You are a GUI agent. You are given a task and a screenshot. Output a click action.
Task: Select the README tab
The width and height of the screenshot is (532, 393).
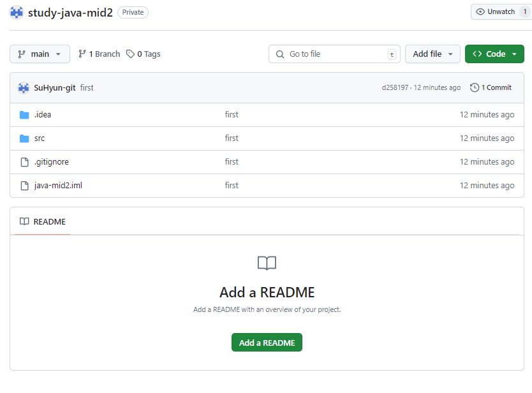click(42, 221)
